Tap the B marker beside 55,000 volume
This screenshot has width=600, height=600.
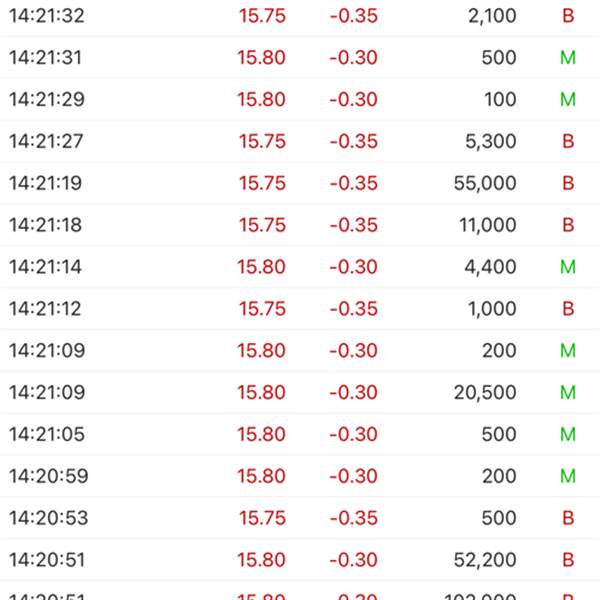[568, 183]
